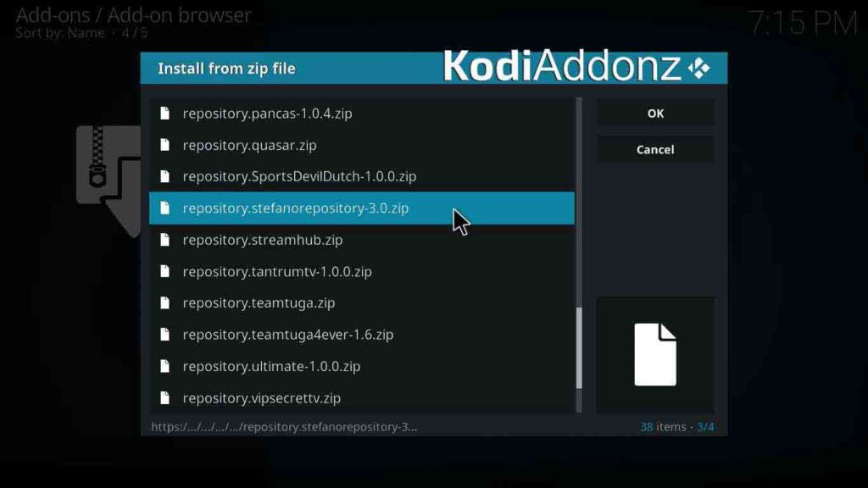Viewport: 868px width, 488px height.
Task: Click the Cancel button
Action: (x=655, y=150)
